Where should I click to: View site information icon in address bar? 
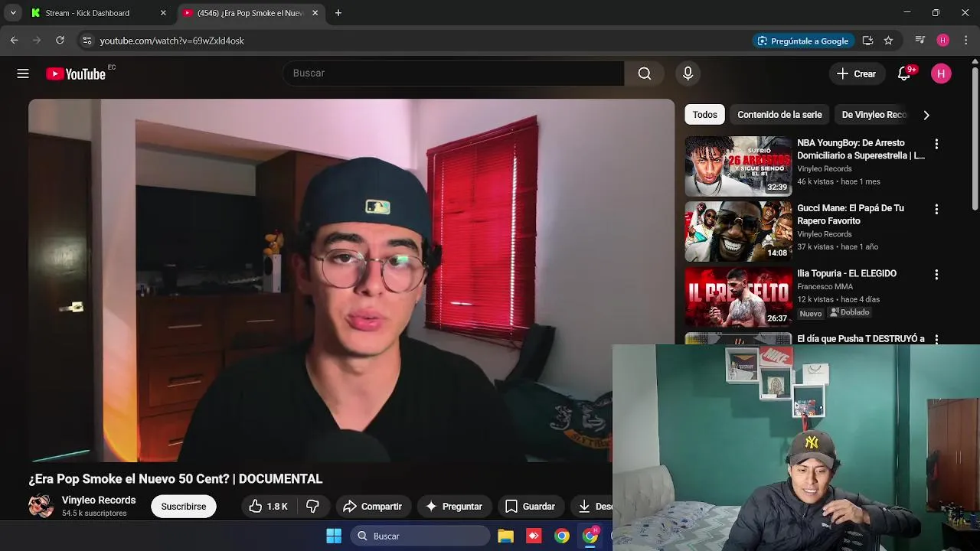click(87, 41)
